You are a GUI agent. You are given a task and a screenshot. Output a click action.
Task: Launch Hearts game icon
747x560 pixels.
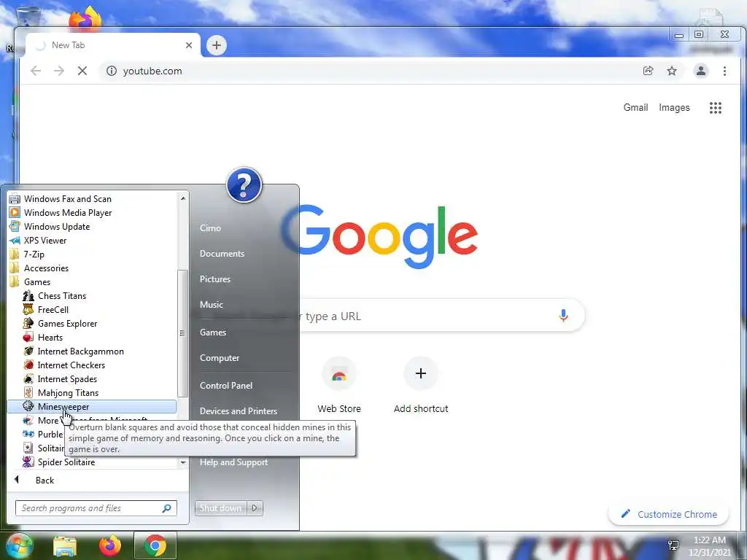(28, 337)
